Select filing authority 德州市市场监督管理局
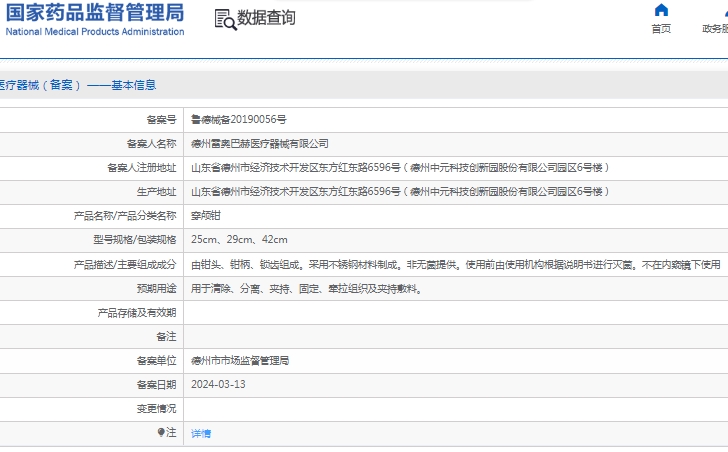 [x=240, y=361]
